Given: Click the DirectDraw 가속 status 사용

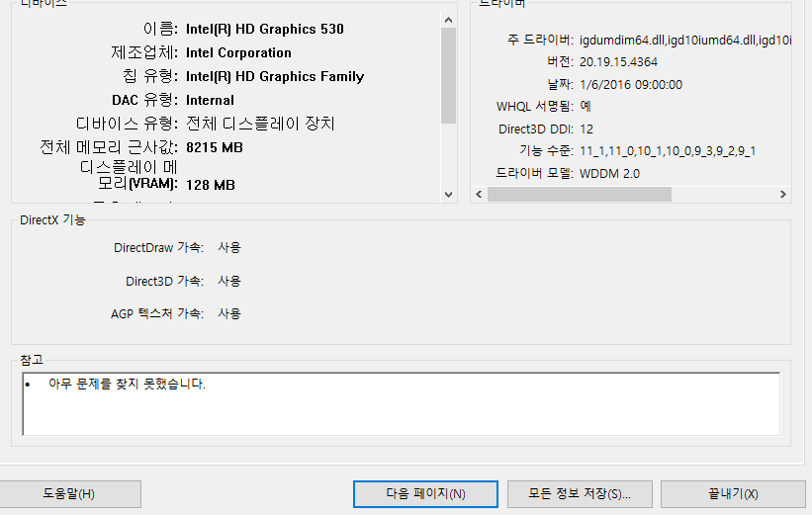Looking at the screenshot, I should click(229, 247).
